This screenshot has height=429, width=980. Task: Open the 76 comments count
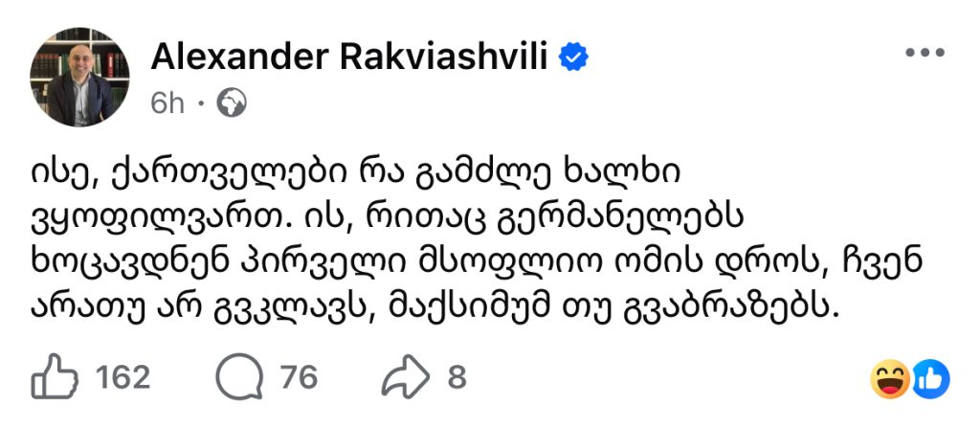(x=299, y=378)
